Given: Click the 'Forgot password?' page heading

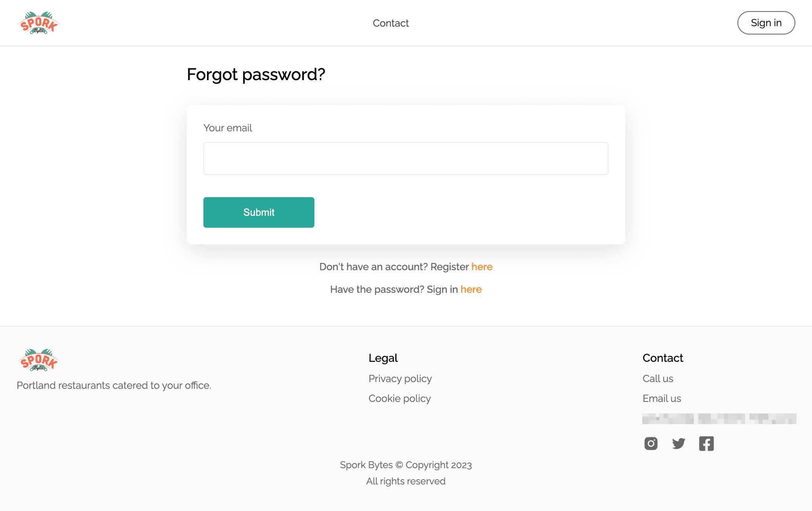Looking at the screenshot, I should (256, 74).
